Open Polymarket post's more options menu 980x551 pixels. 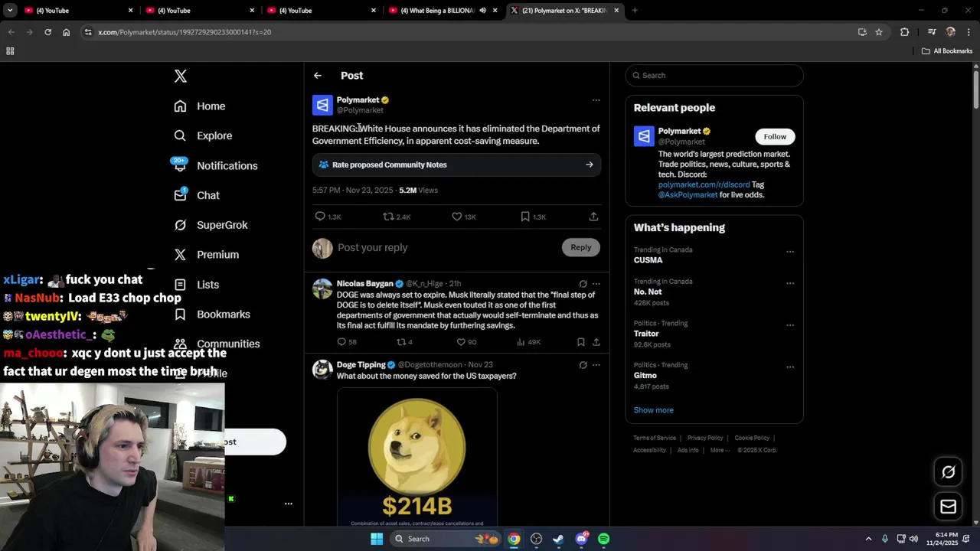(x=596, y=100)
